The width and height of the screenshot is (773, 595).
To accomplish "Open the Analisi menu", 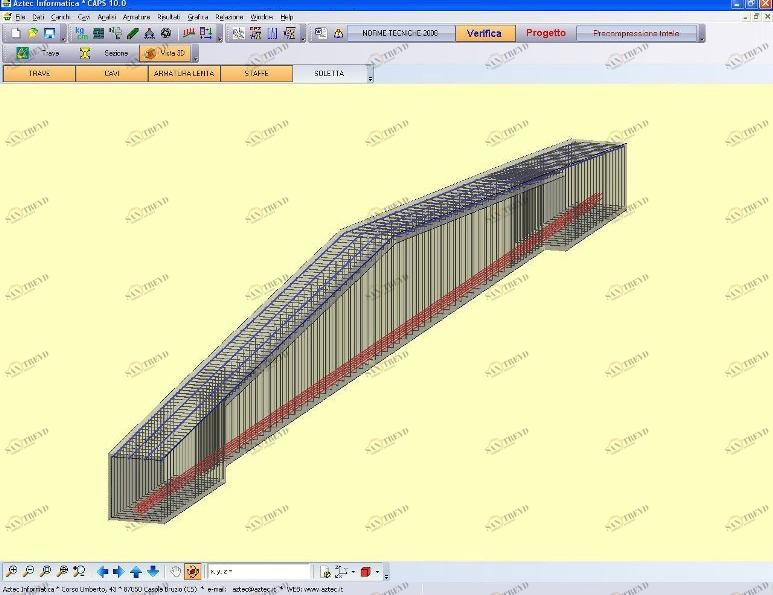I will point(106,17).
